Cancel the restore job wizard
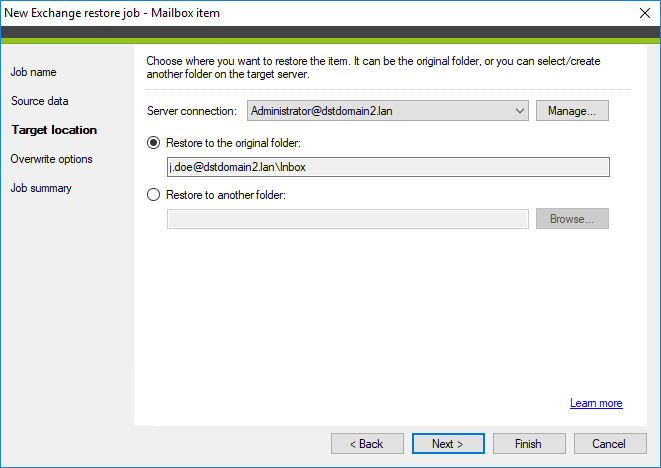This screenshot has width=661, height=468. 608,444
